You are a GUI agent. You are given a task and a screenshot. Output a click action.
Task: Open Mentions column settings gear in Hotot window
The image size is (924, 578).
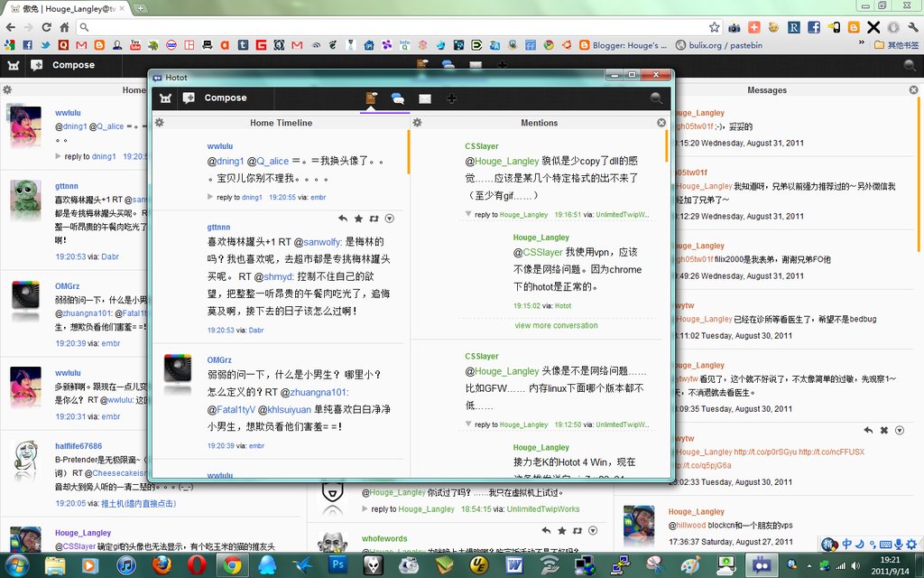(417, 123)
